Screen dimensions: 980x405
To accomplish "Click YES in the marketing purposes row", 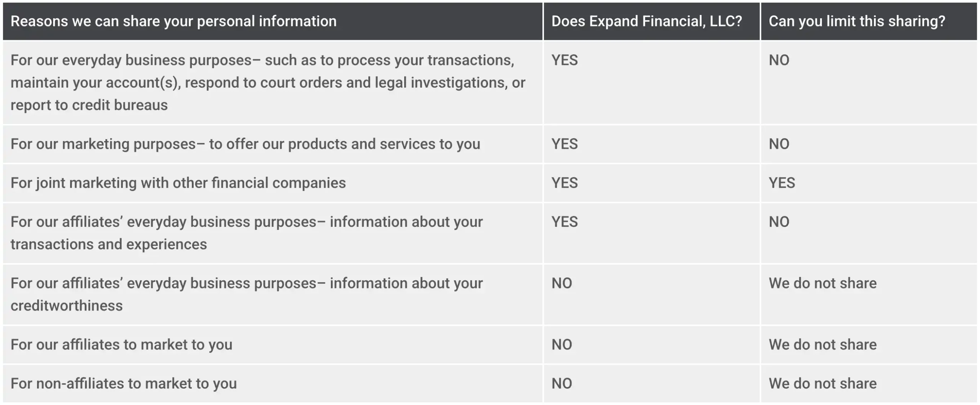I will [564, 144].
